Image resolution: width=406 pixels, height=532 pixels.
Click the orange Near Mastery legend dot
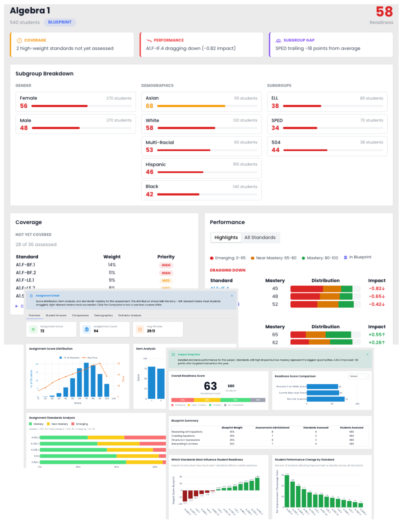coord(253,258)
